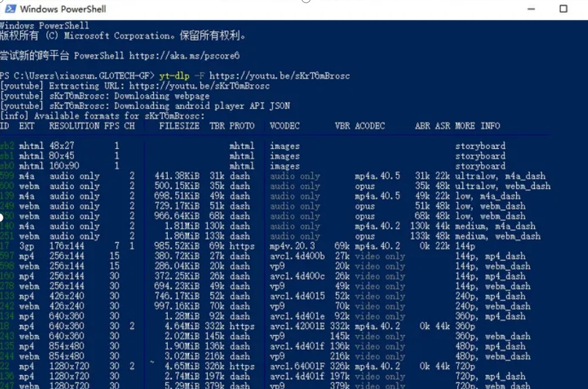Image resolution: width=588 pixels, height=389 pixels.
Task: Click the 966.64KiB filesize value
Action: (x=177, y=217)
